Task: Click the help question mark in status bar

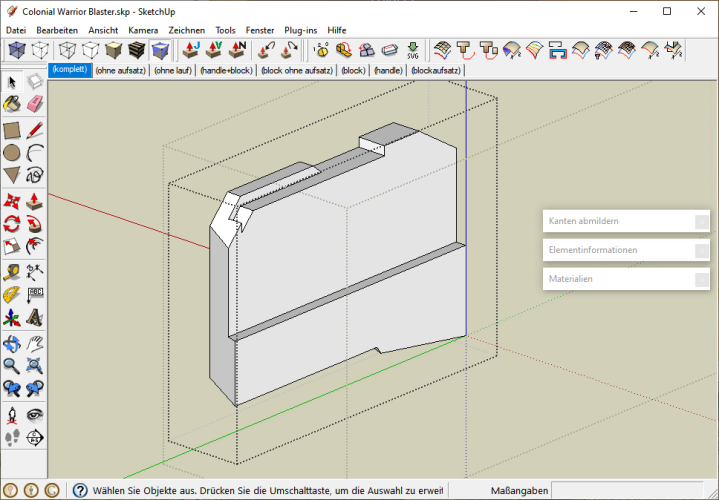Action: (x=79, y=490)
